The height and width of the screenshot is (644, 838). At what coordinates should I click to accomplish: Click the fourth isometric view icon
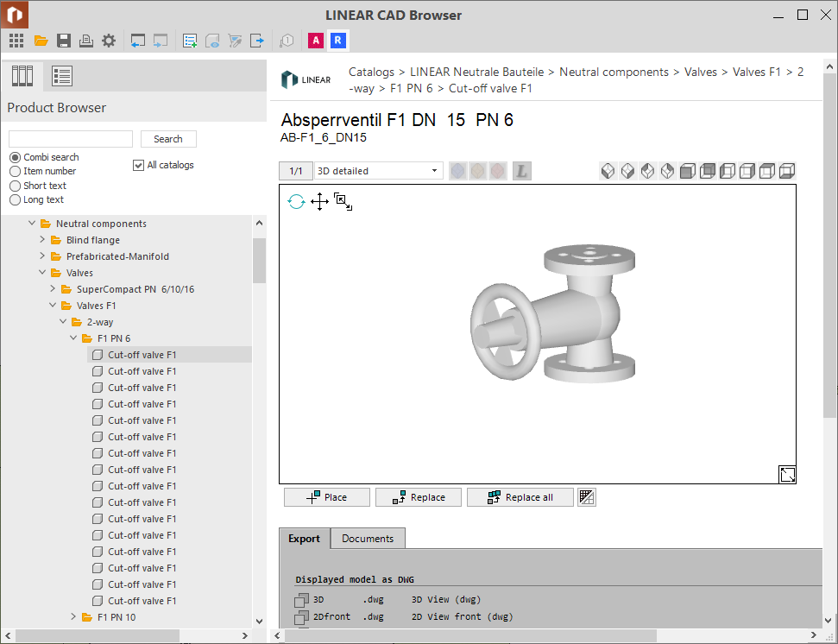(x=667, y=171)
